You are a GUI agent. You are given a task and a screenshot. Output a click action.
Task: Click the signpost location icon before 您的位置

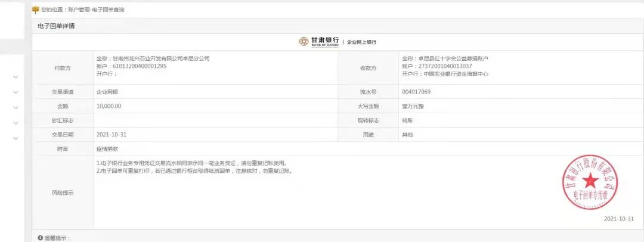[x=36, y=10]
